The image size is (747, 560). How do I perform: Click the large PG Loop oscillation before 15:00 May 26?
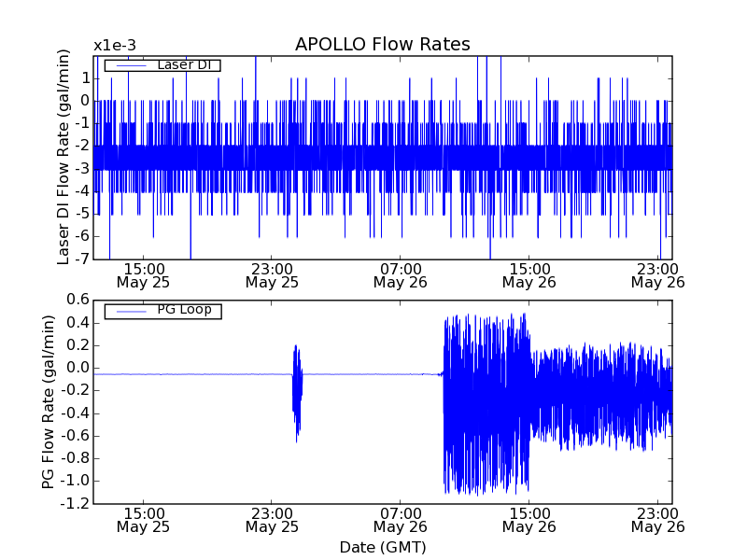pyautogui.click(x=486, y=401)
